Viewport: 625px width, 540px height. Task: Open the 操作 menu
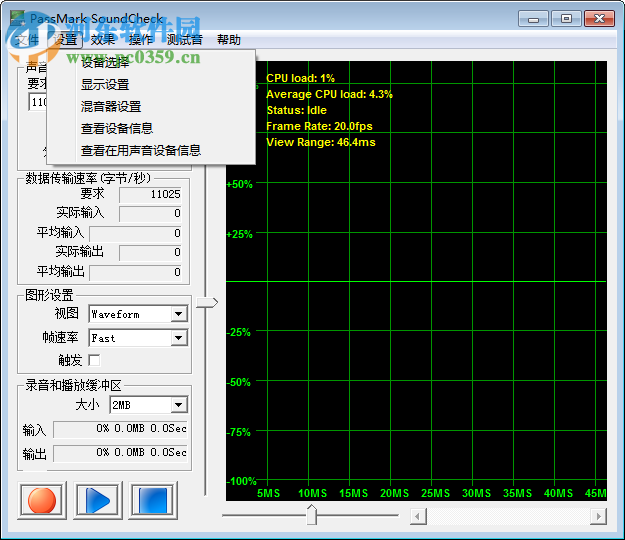click(141, 39)
